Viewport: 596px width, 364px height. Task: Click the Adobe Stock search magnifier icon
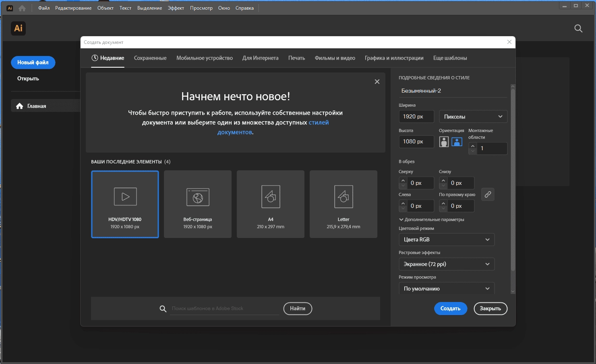[x=163, y=309]
